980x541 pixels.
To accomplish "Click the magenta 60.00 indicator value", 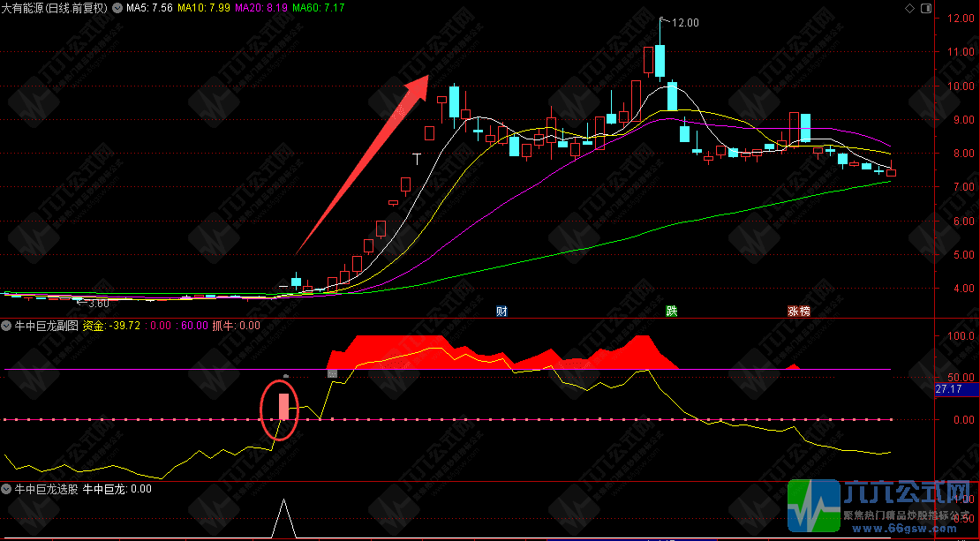I will pyautogui.click(x=194, y=326).
